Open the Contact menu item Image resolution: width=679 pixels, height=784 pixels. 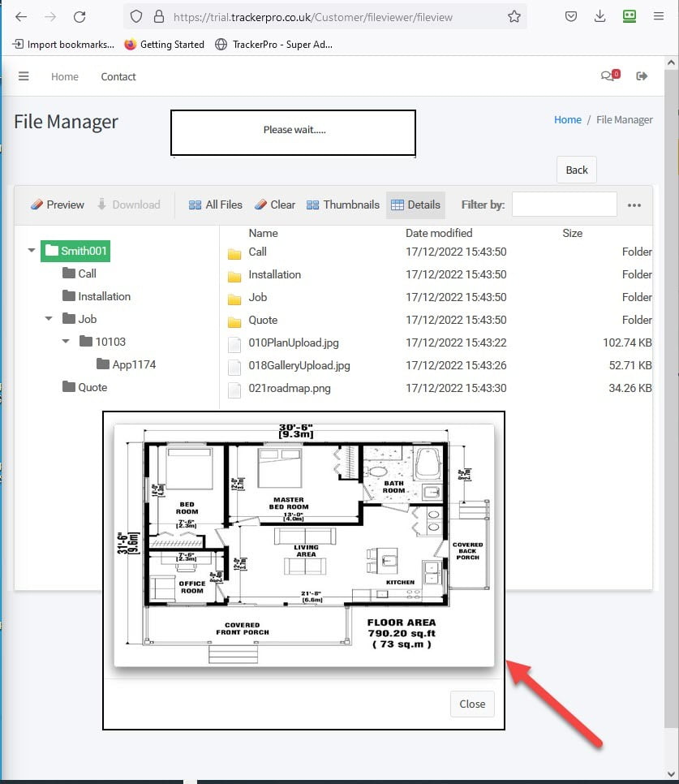[118, 76]
